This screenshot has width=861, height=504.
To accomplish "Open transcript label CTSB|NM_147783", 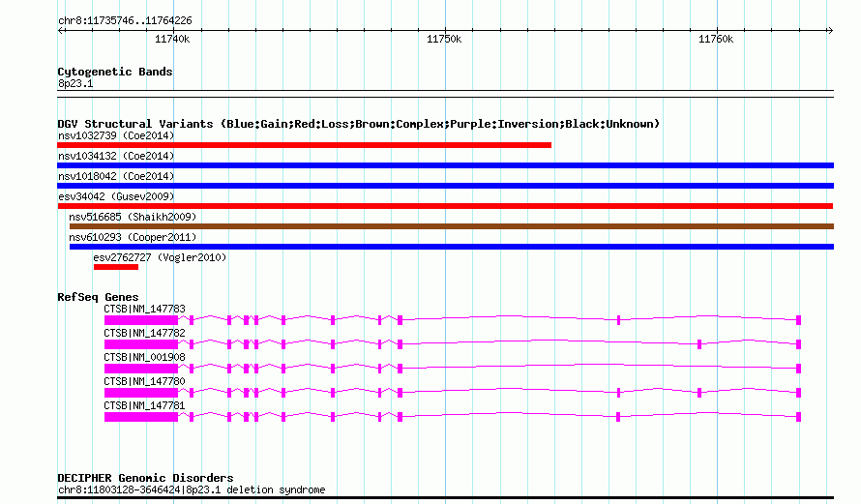I will coord(144,310).
